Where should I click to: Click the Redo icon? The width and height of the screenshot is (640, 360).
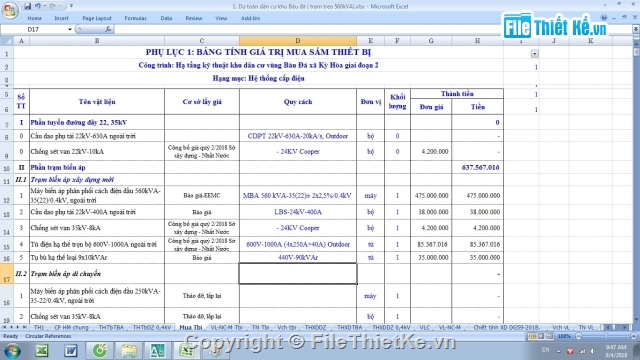53,6
